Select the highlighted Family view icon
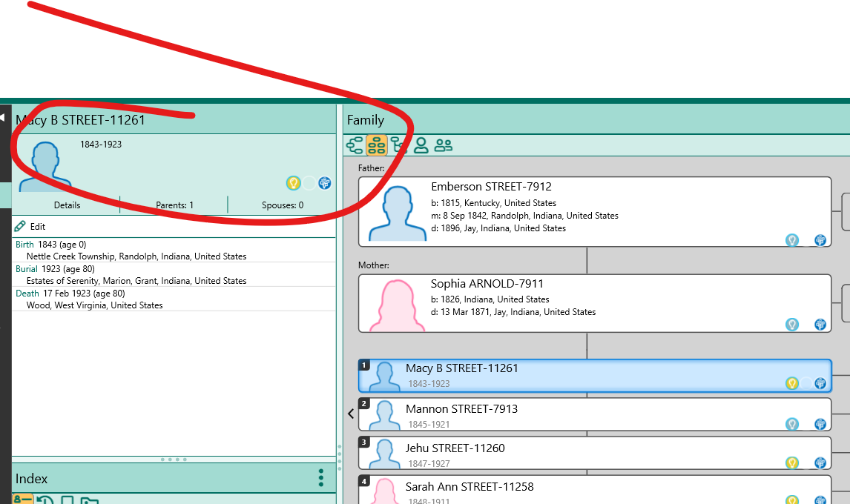 pos(377,145)
